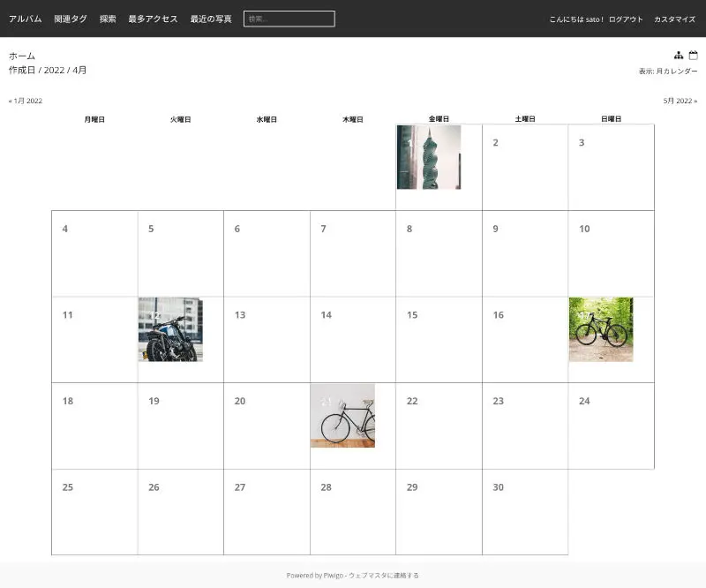The height and width of the screenshot is (588, 706).
Task: Click day number 10 cell
Action: click(x=611, y=253)
